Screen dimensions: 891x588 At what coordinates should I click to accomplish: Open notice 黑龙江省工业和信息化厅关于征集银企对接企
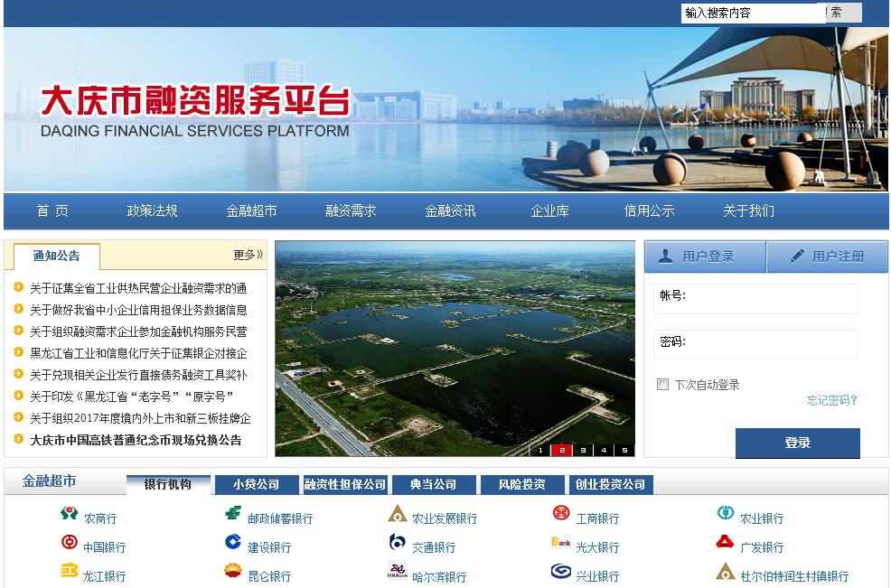click(x=138, y=353)
